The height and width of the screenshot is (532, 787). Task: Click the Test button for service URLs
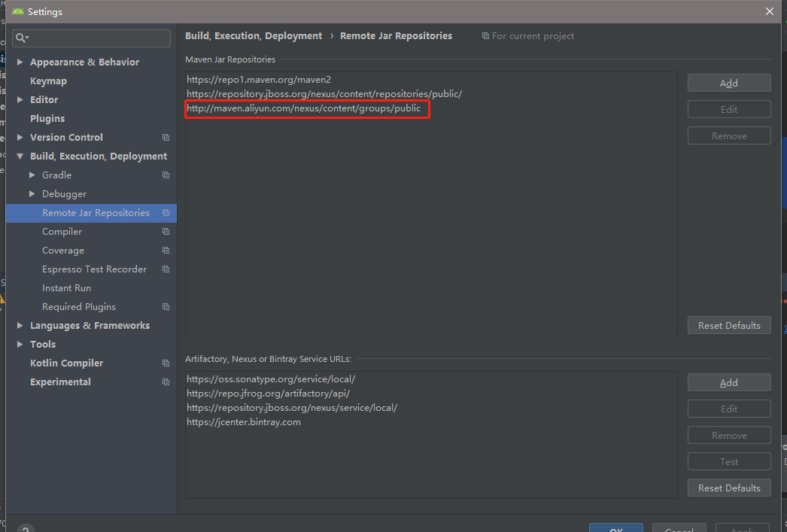[729, 462]
